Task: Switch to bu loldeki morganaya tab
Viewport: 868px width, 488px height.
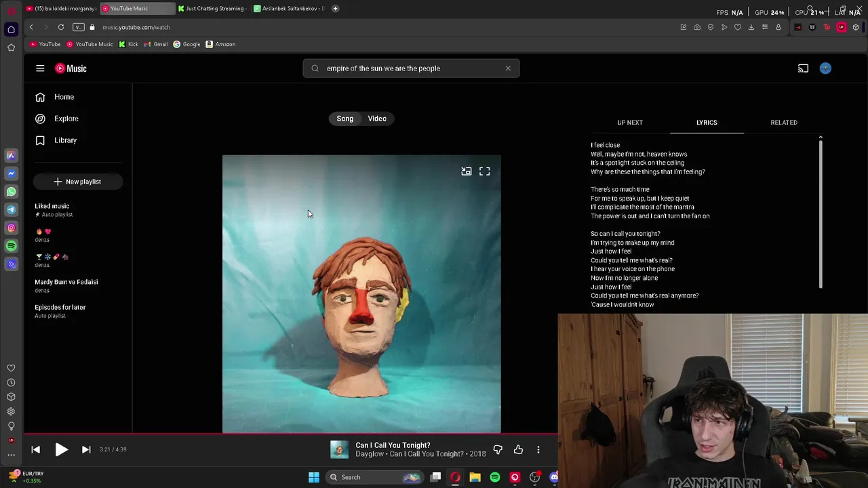Action: click(x=61, y=9)
